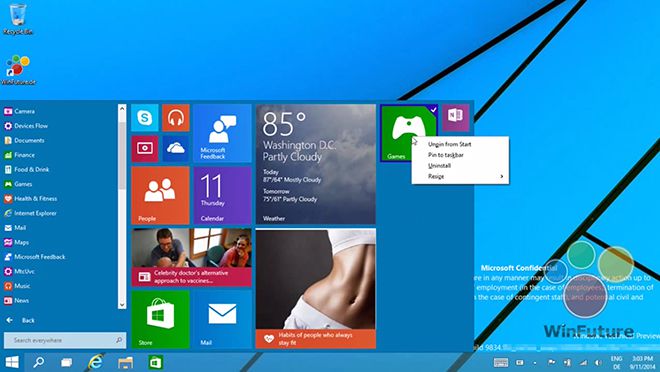Open the green Store tile
The width and height of the screenshot is (660, 372).
pyautogui.click(x=160, y=319)
